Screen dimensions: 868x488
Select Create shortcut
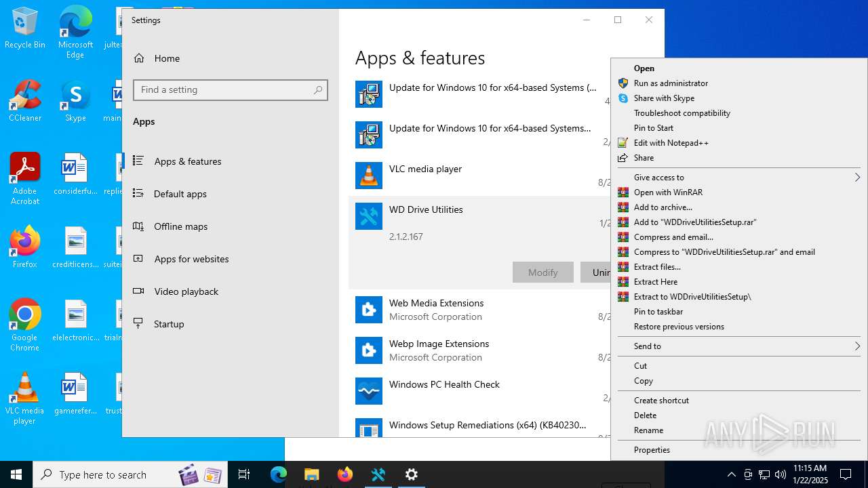tap(739, 401)
